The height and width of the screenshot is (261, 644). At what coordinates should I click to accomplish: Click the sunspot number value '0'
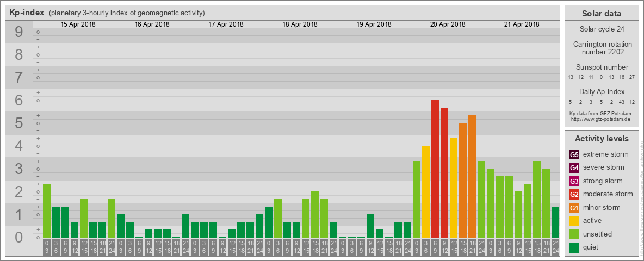pos(601,77)
